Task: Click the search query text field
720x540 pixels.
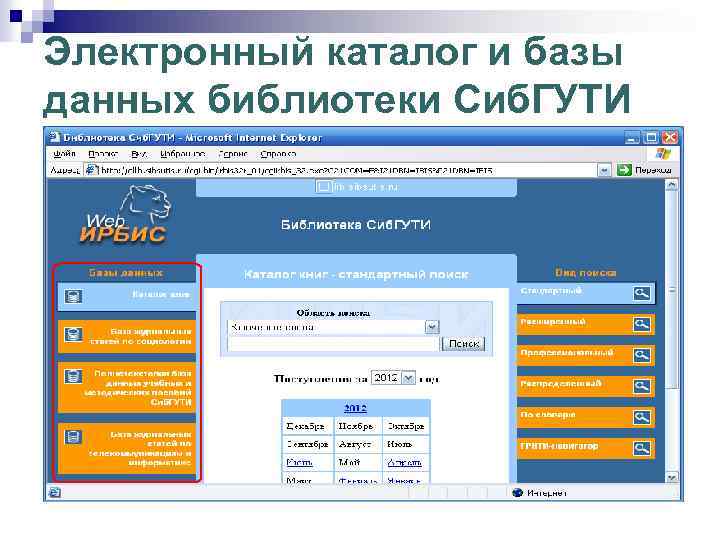Action: pyautogui.click(x=333, y=344)
